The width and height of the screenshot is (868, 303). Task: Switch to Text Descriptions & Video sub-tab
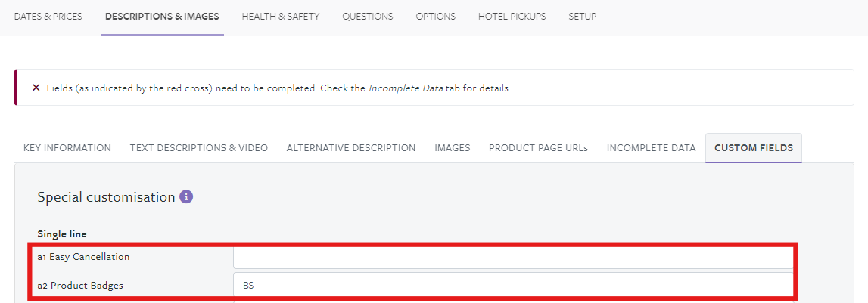pos(199,148)
